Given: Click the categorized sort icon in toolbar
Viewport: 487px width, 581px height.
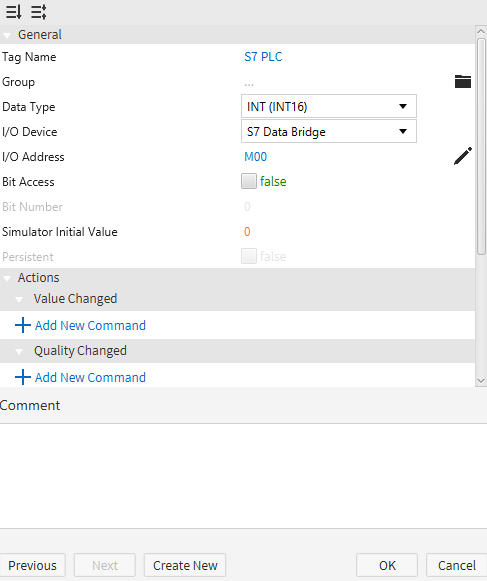Looking at the screenshot, I should [39, 12].
